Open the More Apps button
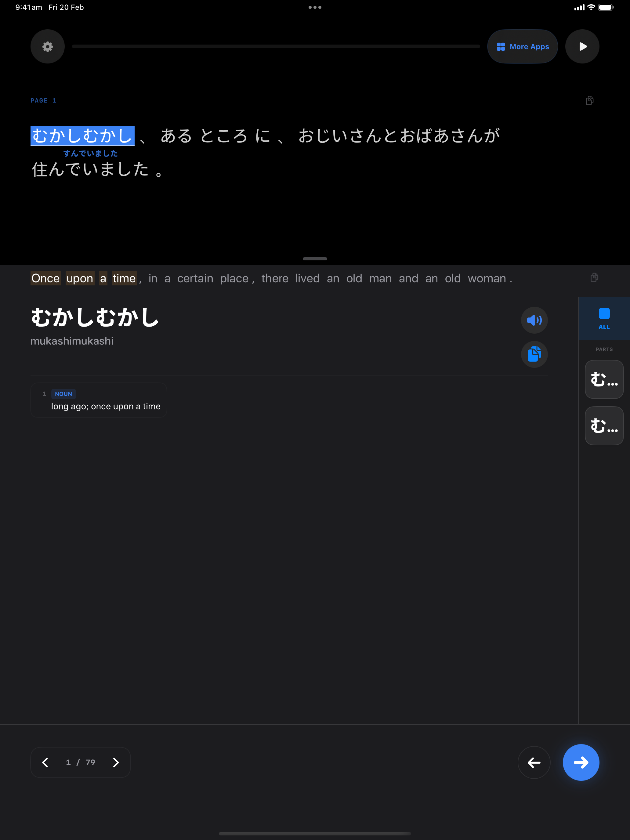This screenshot has height=840, width=630. coord(522,46)
